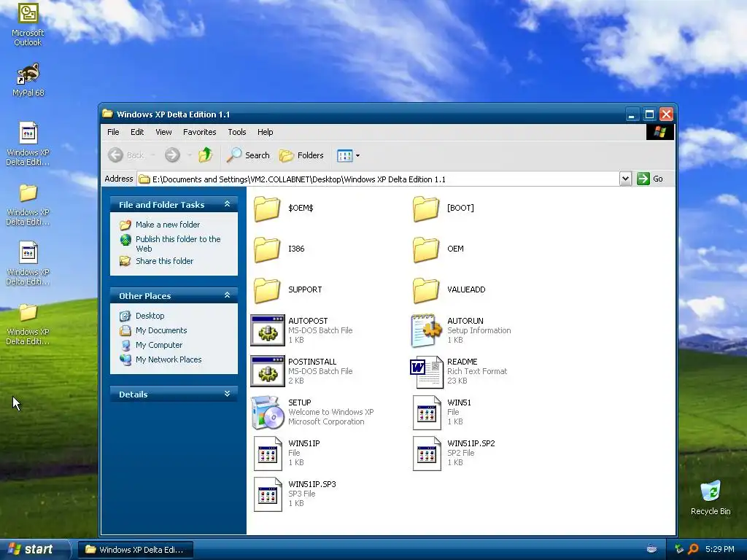Viewport: 747px width, 560px height.
Task: Go to My Computer link
Action: 159,345
